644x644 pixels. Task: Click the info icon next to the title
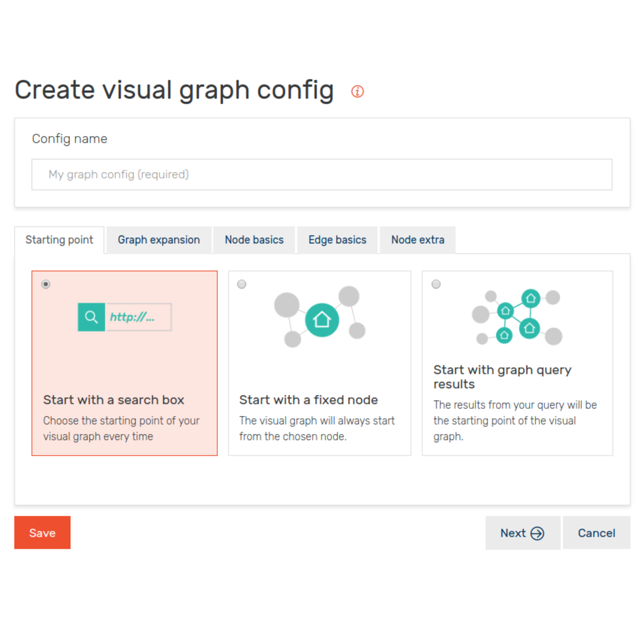coord(358,91)
